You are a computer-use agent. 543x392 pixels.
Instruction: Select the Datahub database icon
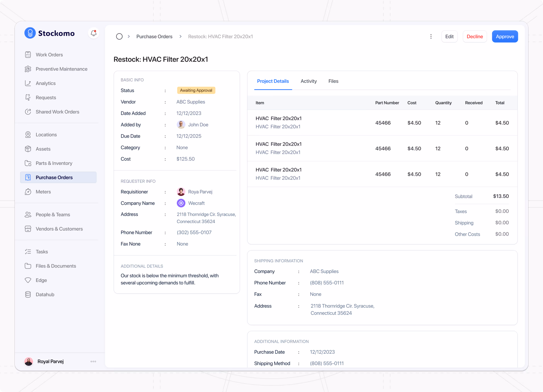28,294
